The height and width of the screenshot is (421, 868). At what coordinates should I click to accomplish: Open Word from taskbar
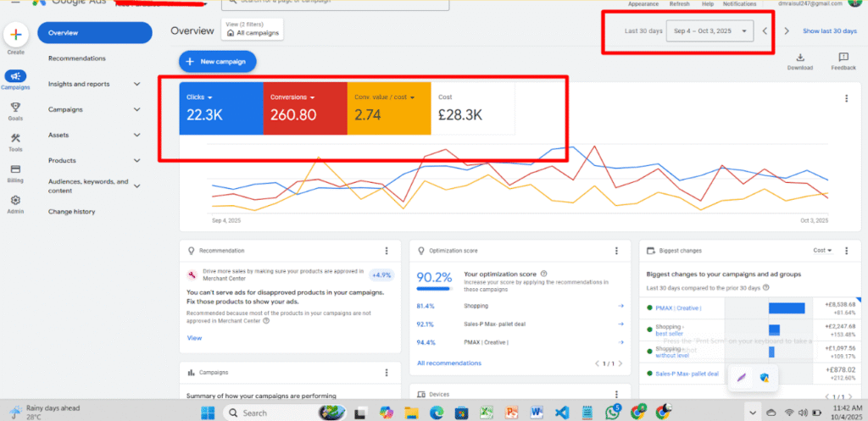pyautogui.click(x=536, y=413)
